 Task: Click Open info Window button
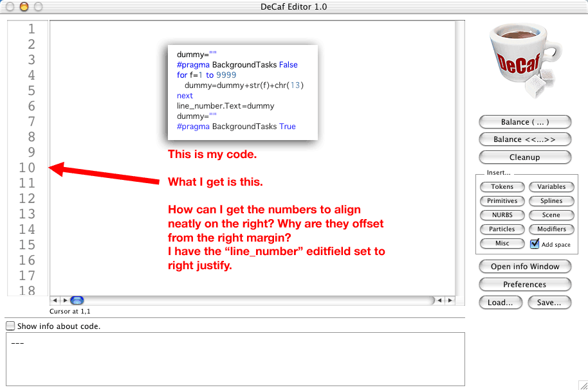[525, 267]
